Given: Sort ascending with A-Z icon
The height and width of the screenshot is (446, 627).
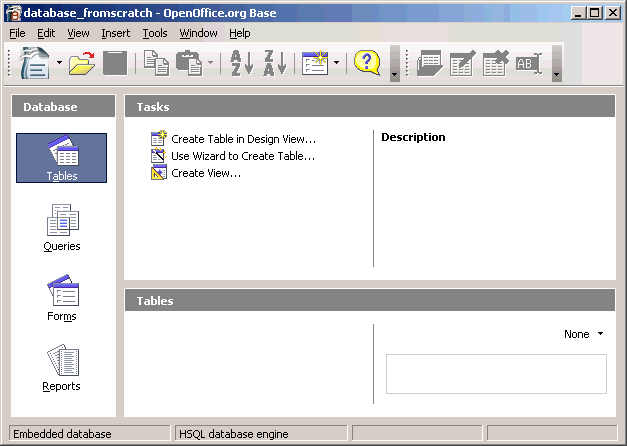Looking at the screenshot, I should click(242, 63).
